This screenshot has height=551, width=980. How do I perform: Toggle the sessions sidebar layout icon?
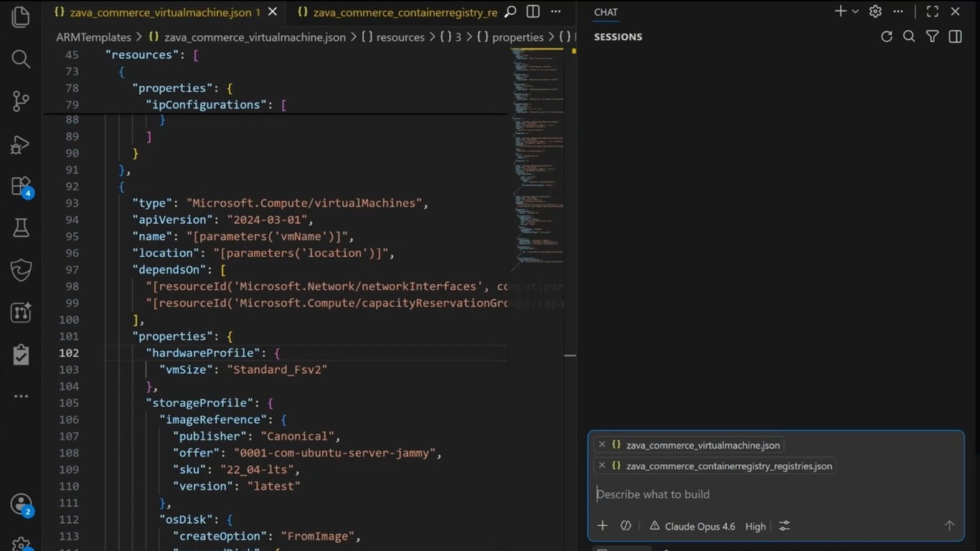955,37
